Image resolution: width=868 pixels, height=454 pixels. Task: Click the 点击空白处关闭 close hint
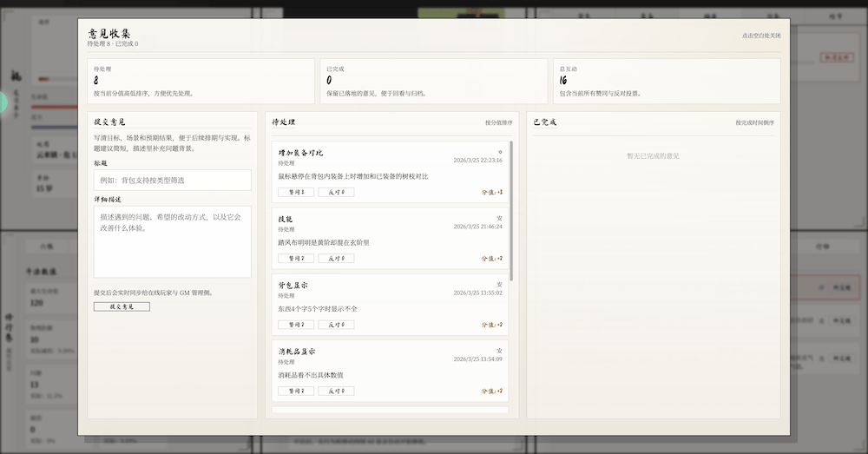tap(760, 36)
